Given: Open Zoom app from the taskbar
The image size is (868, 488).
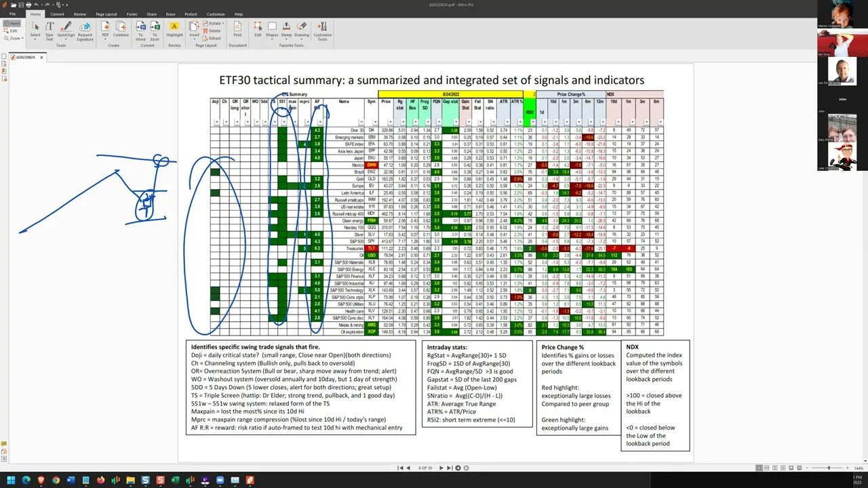Looking at the screenshot, I should point(220,480).
